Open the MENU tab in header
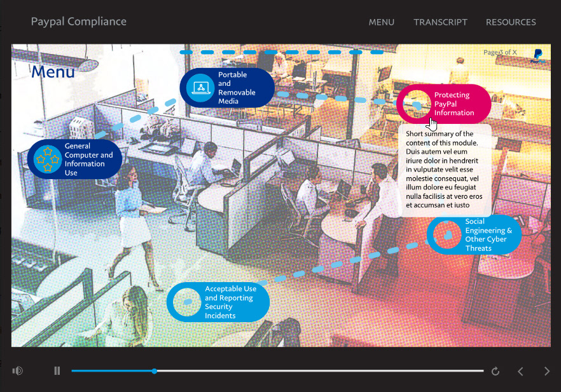Viewport: 561px width, 392px height. (x=382, y=22)
